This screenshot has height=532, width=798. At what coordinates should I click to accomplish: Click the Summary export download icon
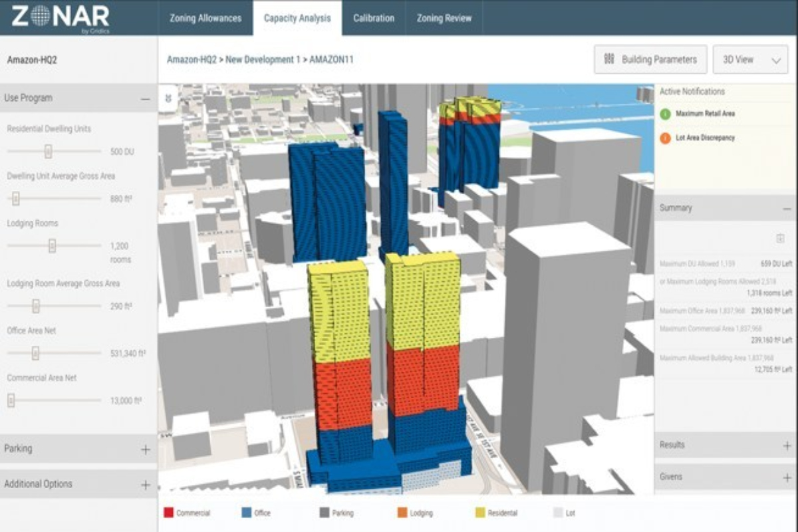780,239
